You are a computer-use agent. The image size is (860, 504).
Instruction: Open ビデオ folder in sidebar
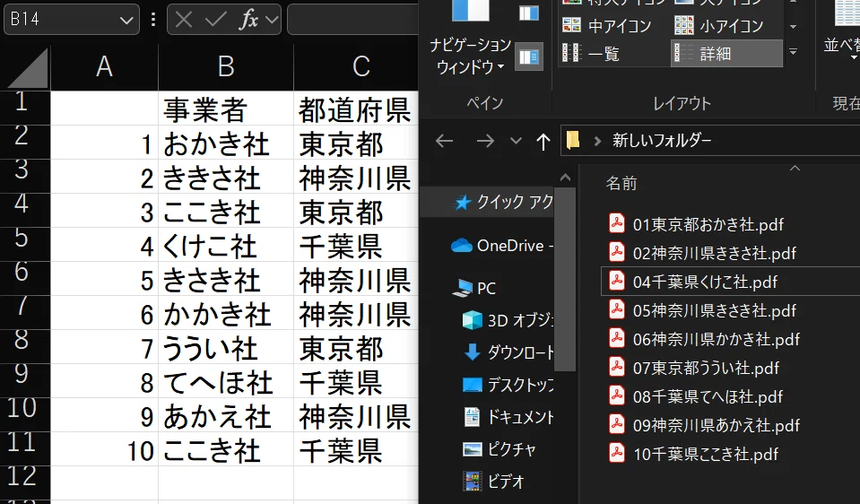pyautogui.click(x=493, y=481)
